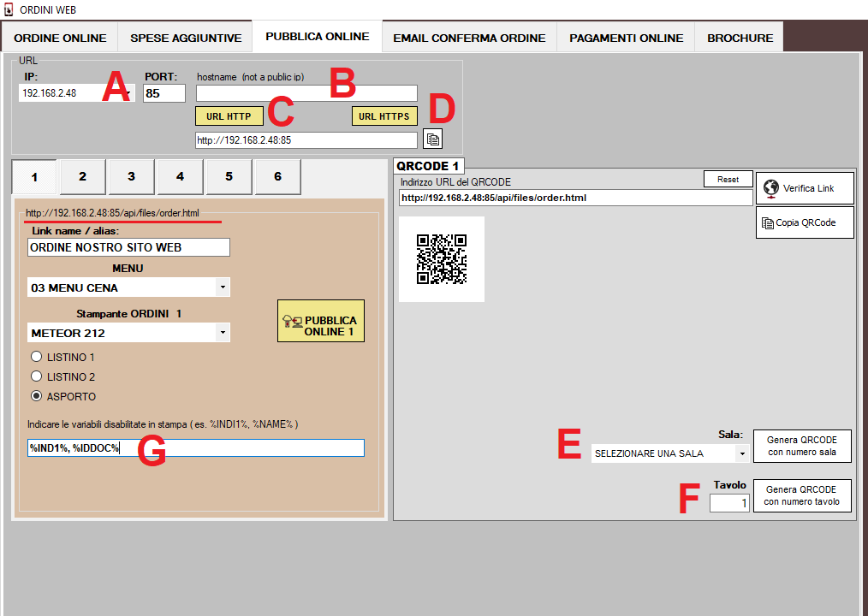Click the Tavolo number field
Viewport: 868px width, 616px height.
click(729, 502)
